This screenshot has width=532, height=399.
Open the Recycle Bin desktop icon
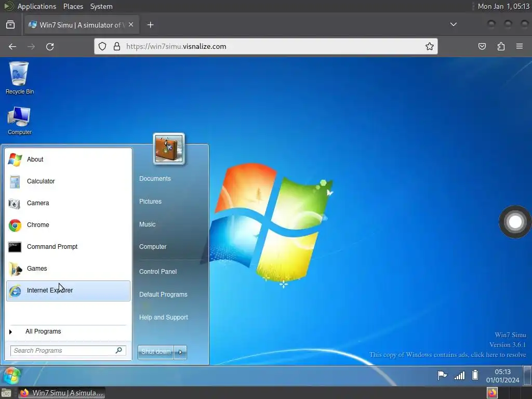[19, 78]
